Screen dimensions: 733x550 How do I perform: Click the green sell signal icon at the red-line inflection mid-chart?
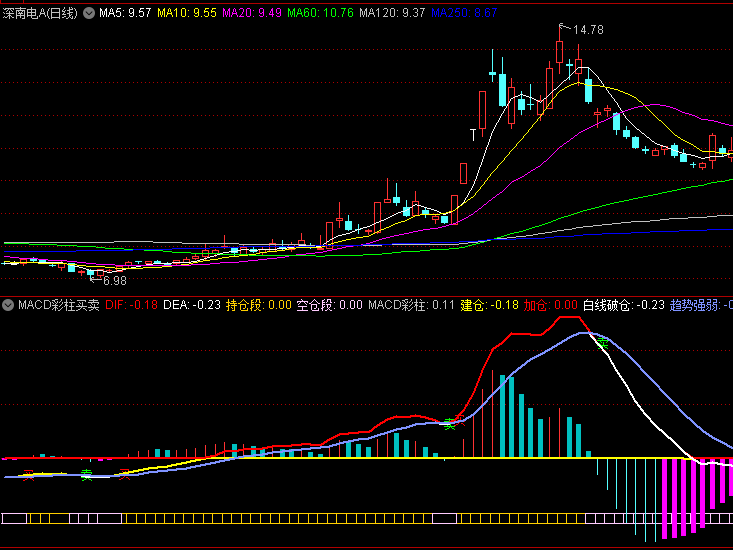point(450,425)
